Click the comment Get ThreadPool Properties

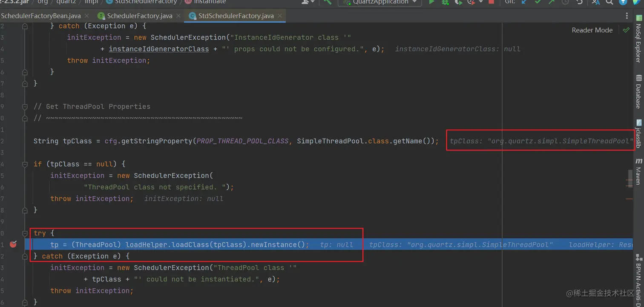[x=92, y=107]
